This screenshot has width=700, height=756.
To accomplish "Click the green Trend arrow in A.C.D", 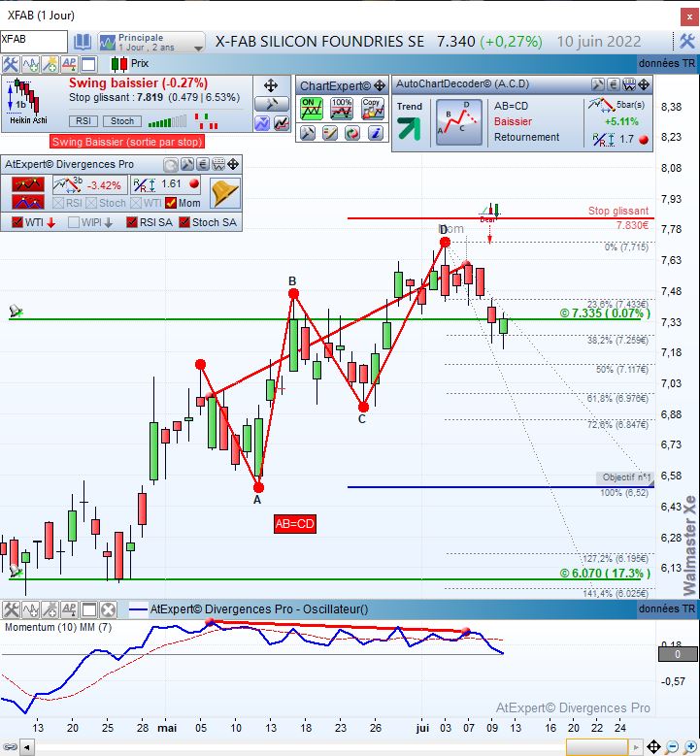I will (409, 129).
